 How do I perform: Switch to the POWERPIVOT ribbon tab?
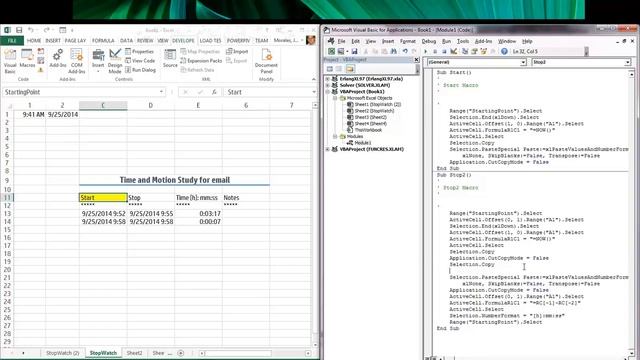point(238,41)
